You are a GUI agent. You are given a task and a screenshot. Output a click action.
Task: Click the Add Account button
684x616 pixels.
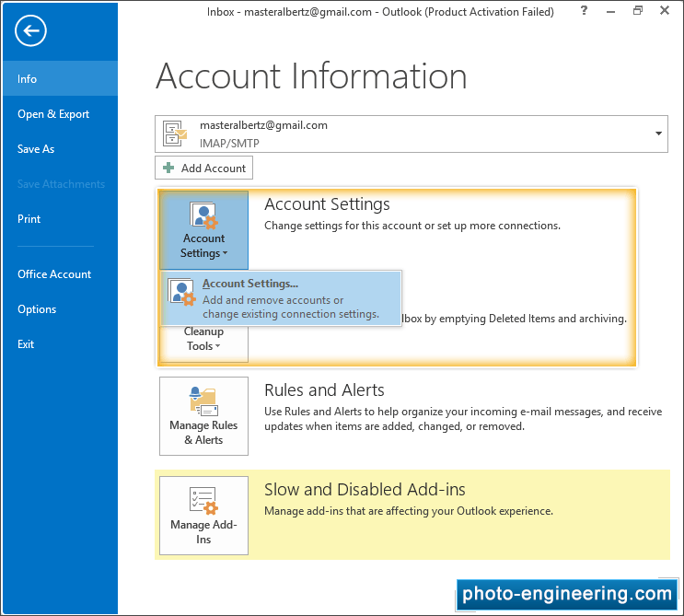203,168
